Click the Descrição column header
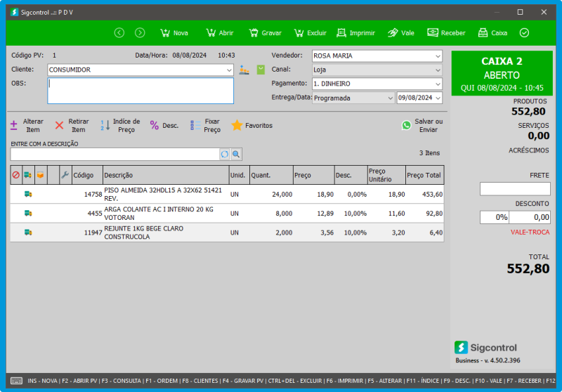This screenshot has height=392, width=562. point(165,175)
